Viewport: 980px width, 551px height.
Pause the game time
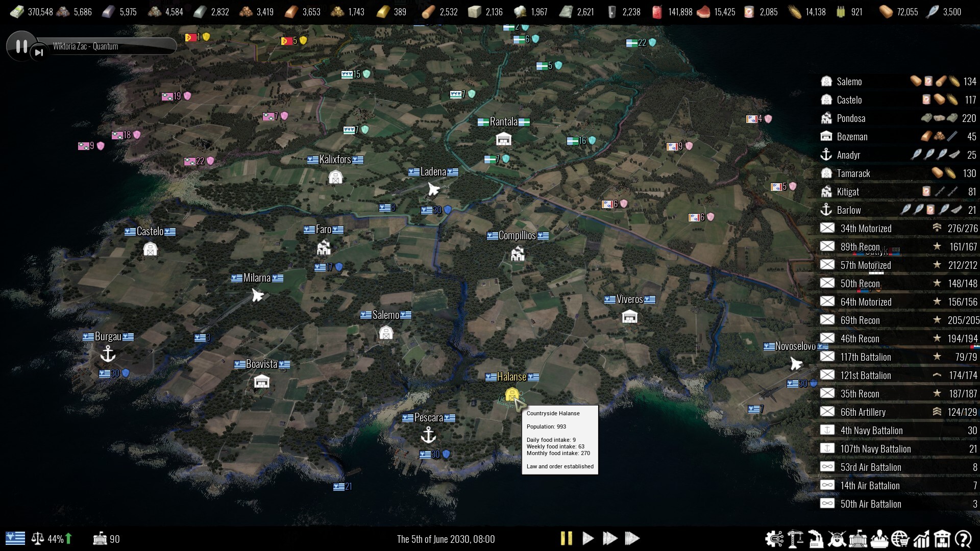(x=566, y=538)
